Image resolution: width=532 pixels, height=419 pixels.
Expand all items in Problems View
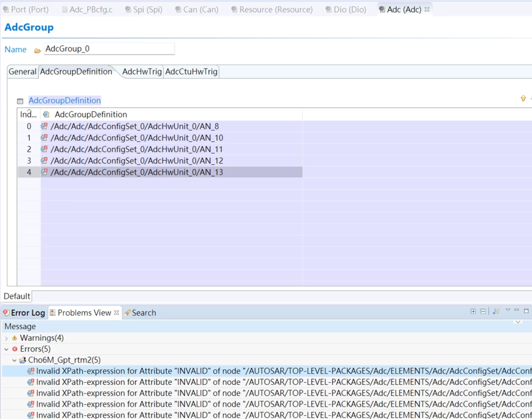tap(473, 311)
